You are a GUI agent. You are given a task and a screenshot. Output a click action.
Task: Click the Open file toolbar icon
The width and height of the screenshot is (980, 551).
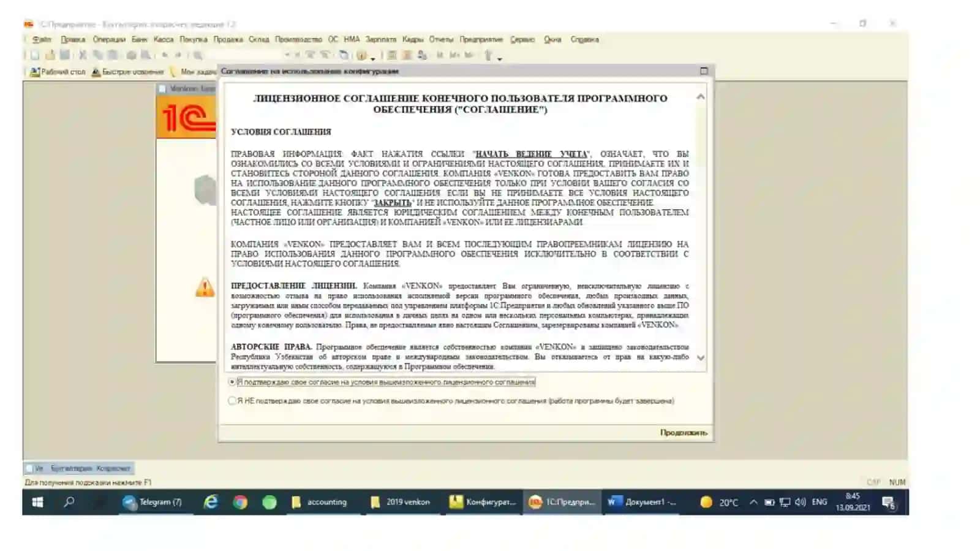click(x=50, y=55)
